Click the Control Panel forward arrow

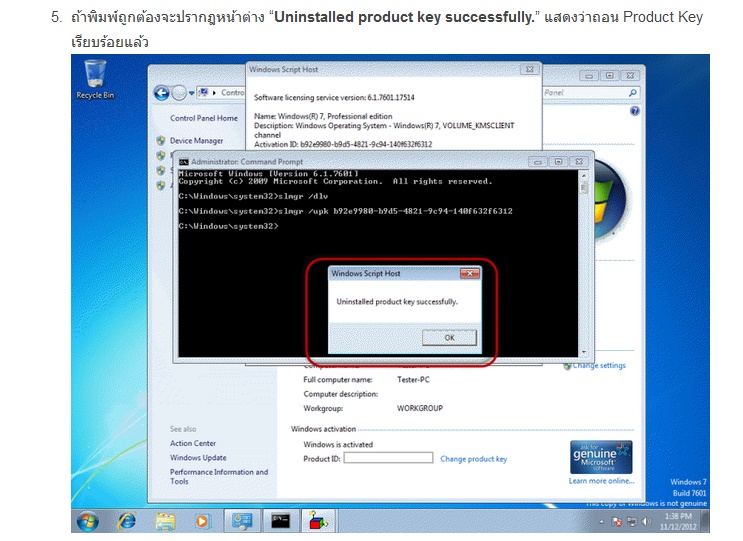point(179,93)
